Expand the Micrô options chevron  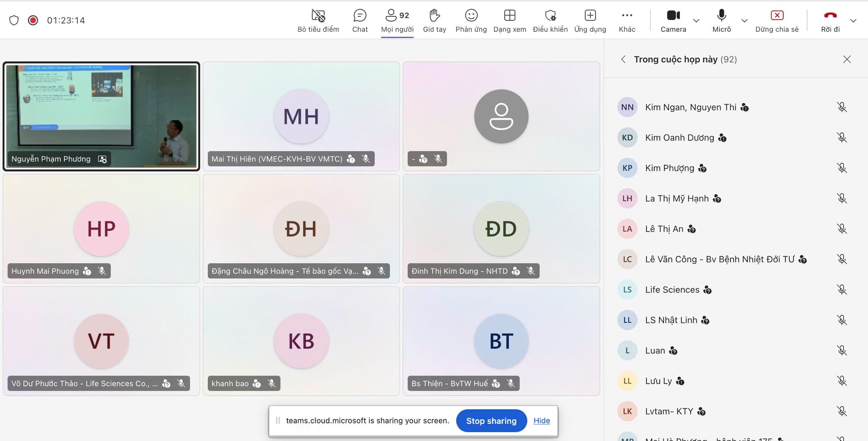[x=745, y=21]
